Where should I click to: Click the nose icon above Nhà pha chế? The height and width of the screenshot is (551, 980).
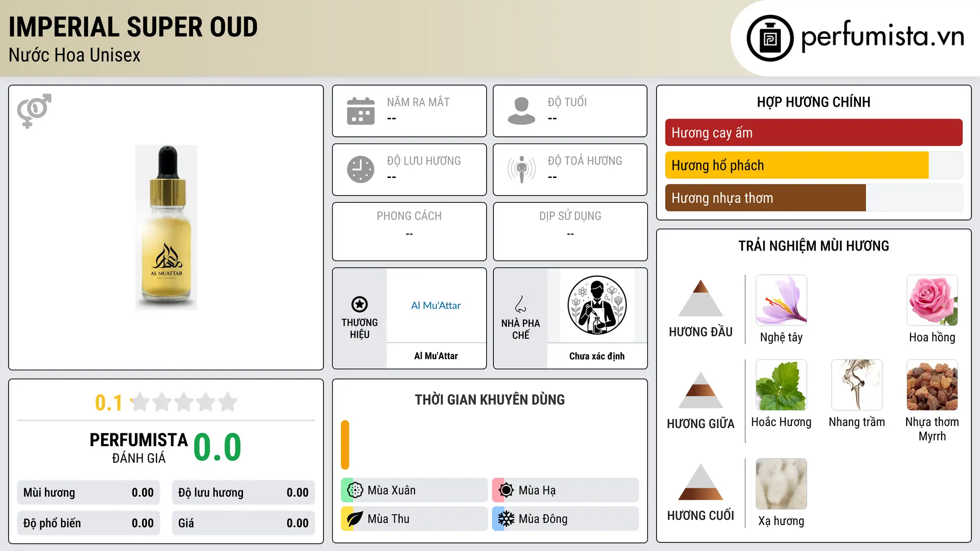click(521, 304)
